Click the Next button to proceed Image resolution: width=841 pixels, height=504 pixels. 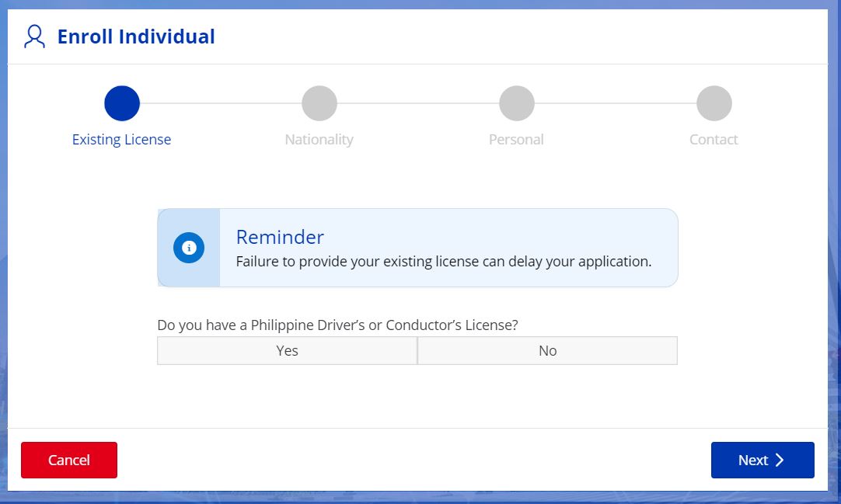point(762,460)
